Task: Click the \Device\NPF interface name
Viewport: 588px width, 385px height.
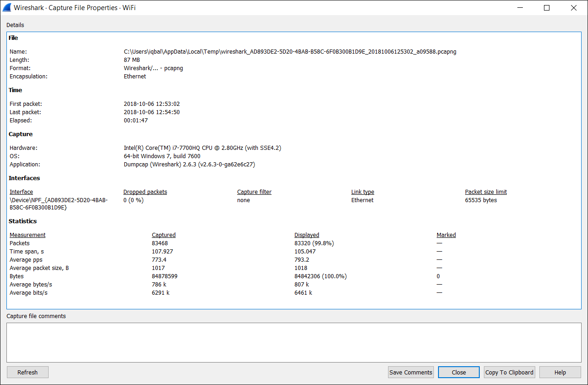Action: 59,204
